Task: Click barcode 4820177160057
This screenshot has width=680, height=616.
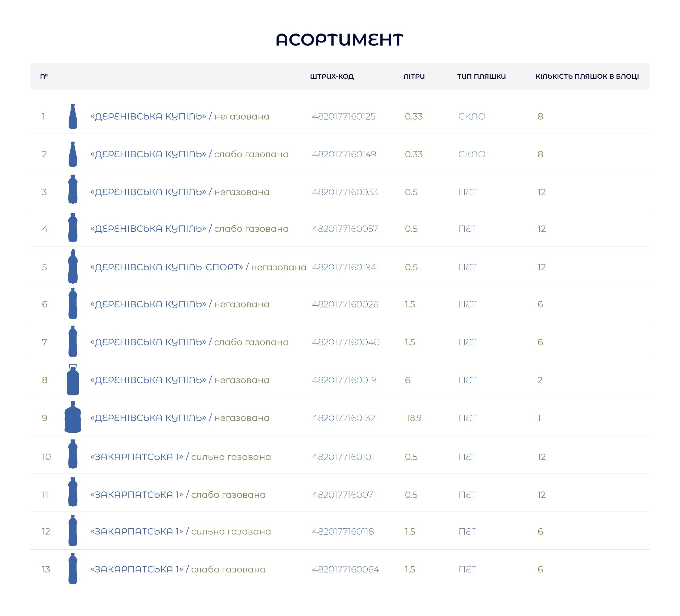Action: click(x=345, y=229)
